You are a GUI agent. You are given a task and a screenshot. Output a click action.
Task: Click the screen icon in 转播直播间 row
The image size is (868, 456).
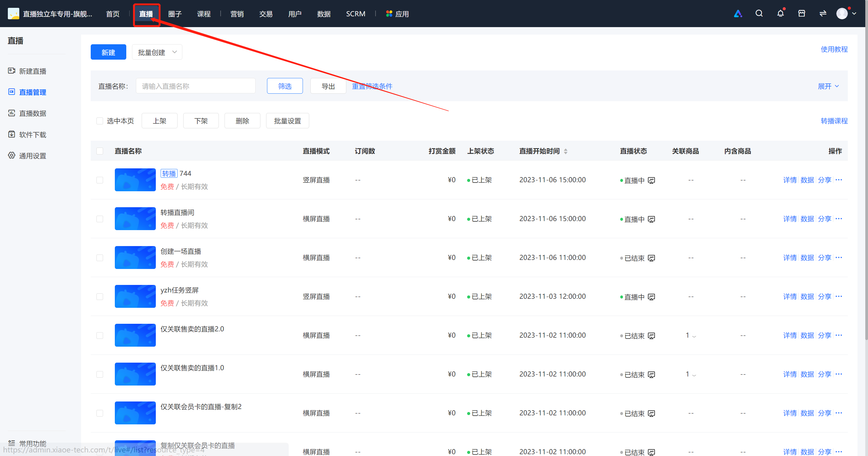[651, 219]
